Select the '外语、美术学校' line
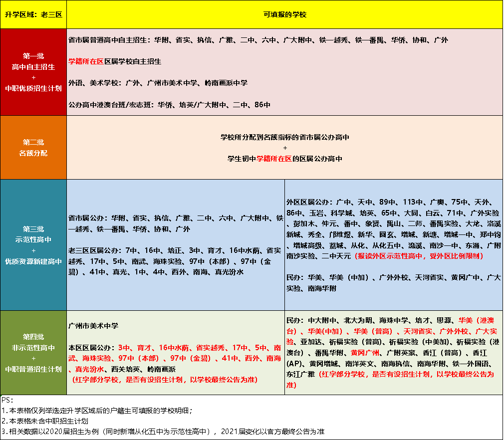Screen dimensions: 504x440 pyautogui.click(x=158, y=83)
